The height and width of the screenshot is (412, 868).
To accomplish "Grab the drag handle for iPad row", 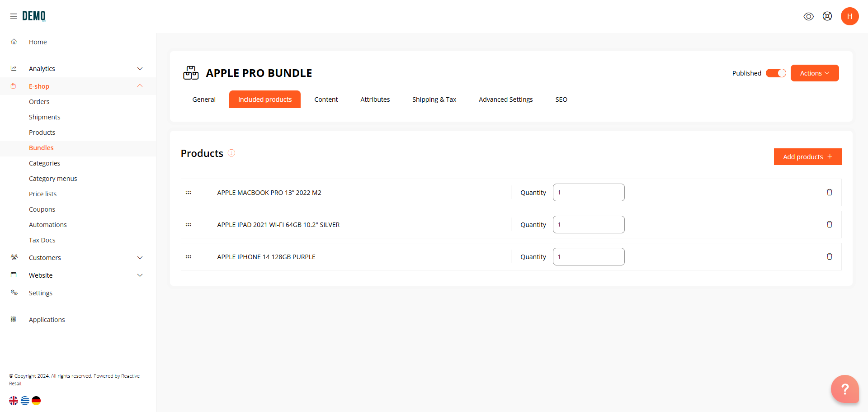I will tap(189, 225).
